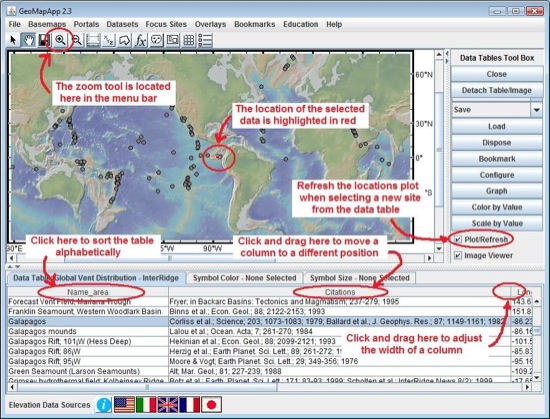Image resolution: width=550 pixels, height=419 pixels.
Task: Click map vertical scrollbar down arrow
Action: tap(439, 249)
